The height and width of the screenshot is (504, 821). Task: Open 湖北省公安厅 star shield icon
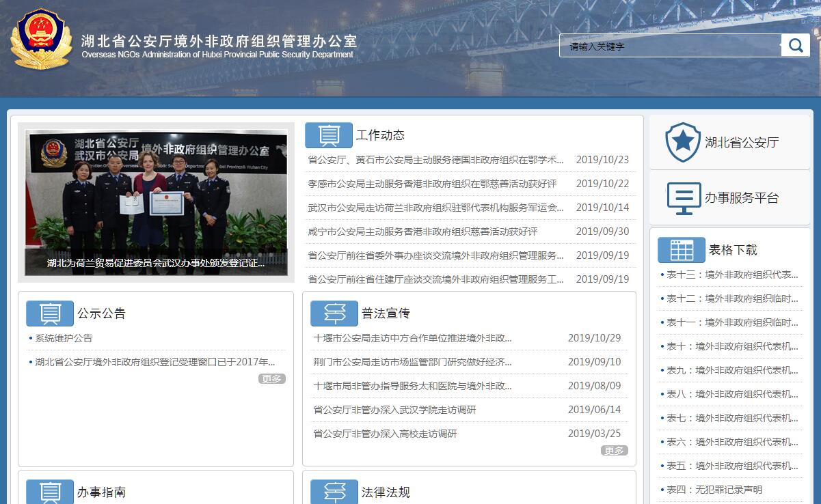[x=682, y=143]
